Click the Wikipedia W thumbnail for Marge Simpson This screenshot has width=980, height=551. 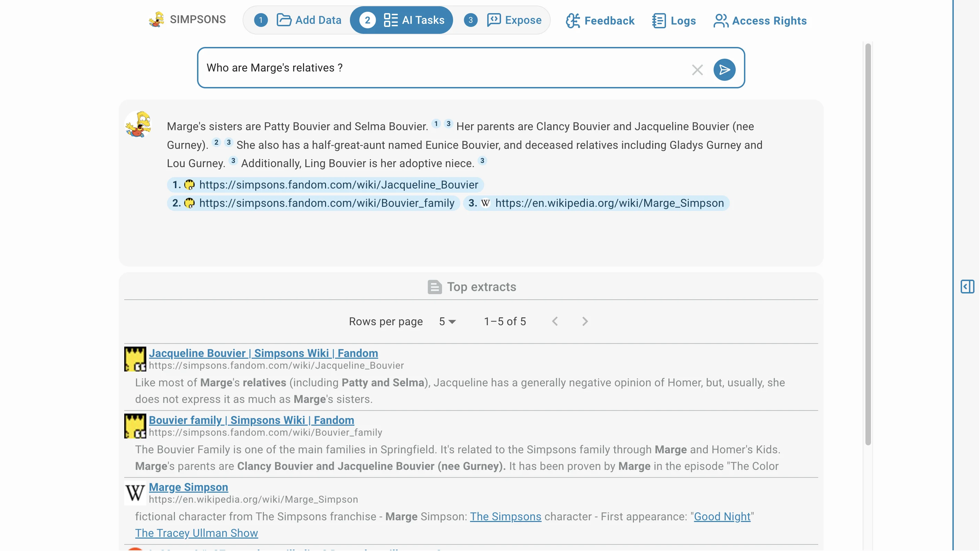[135, 493]
